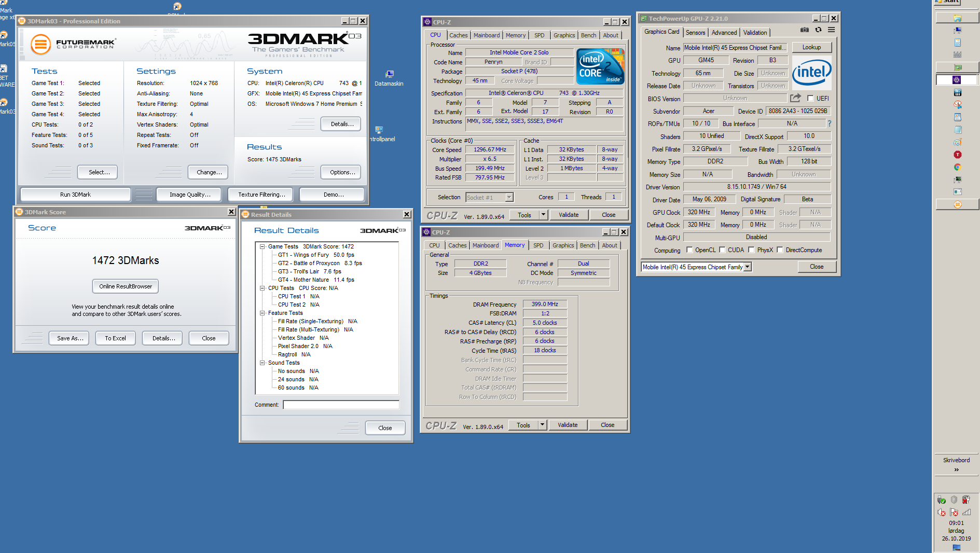Click the Intel Core 2 Solo logo in CPU-Z

pos(600,66)
